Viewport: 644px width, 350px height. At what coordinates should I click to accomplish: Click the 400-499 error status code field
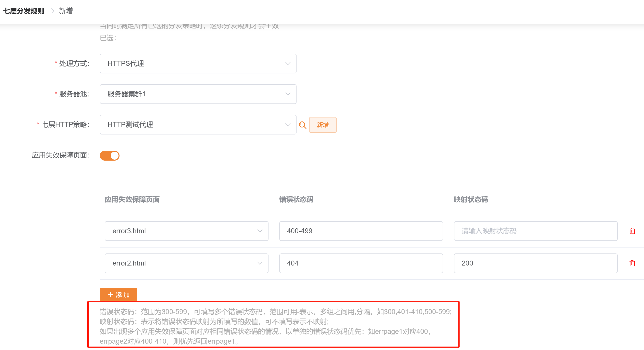361,231
